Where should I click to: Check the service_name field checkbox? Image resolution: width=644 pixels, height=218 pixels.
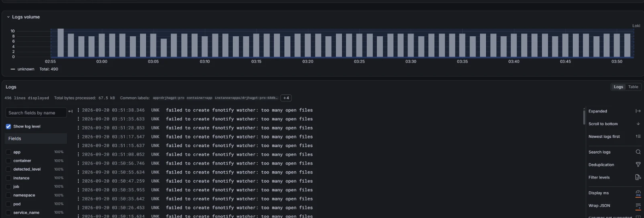(x=8, y=212)
